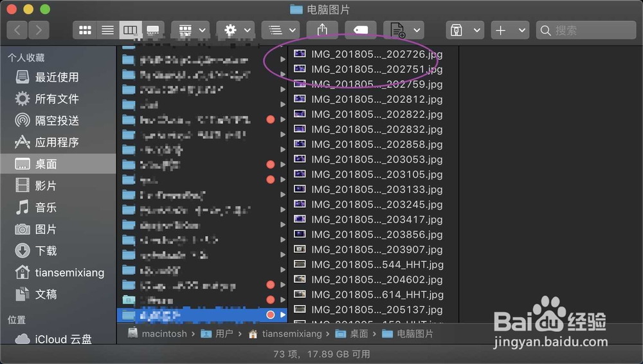Switch to gallery cover flow view
The image size is (643, 364).
(153, 30)
